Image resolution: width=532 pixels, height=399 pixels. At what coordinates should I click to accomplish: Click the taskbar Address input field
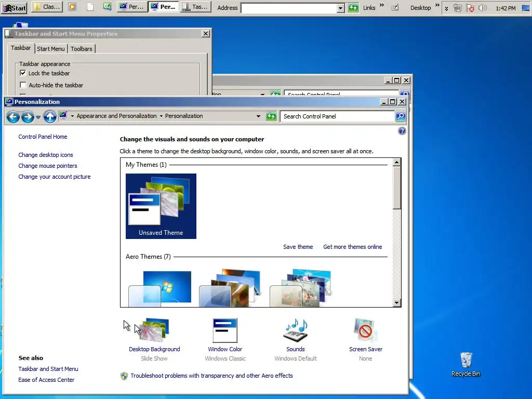(x=289, y=8)
